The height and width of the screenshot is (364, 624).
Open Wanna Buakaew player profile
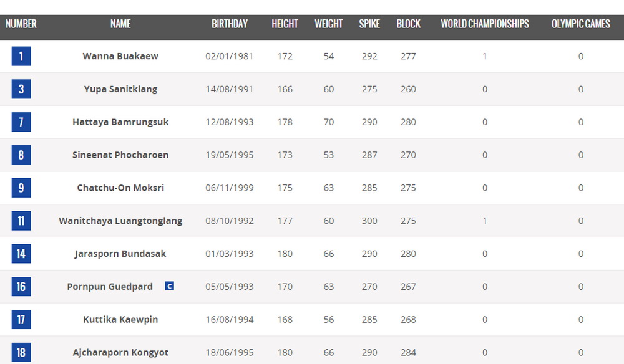click(x=120, y=56)
